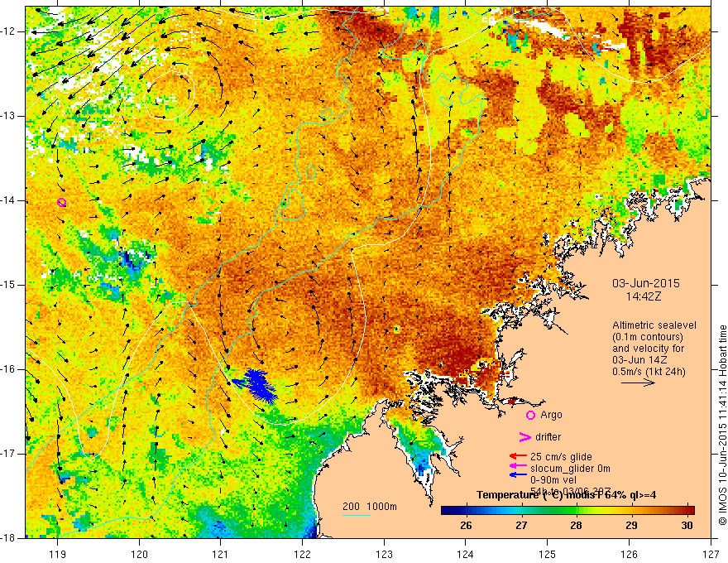Screen dimensions: 728x563
Task: Click the magenta drifter marker in the legend
Action: point(524,436)
